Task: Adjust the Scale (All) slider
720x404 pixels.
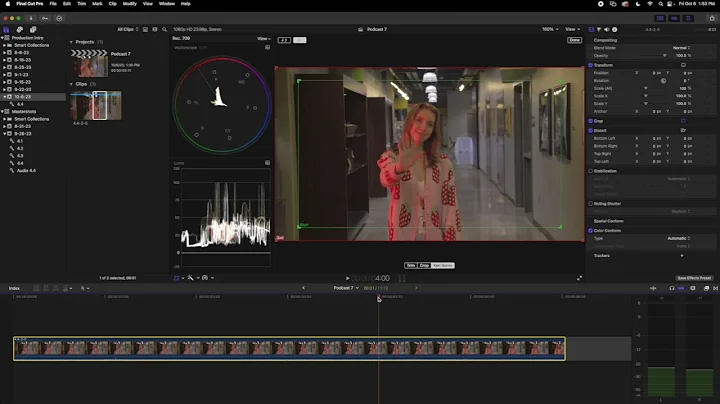Action: (x=652, y=88)
